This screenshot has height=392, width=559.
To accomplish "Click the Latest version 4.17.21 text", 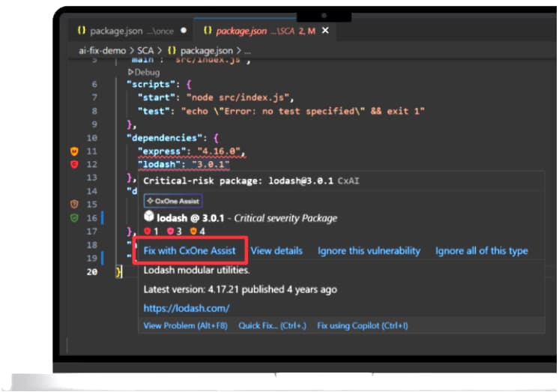I will tap(240, 289).
